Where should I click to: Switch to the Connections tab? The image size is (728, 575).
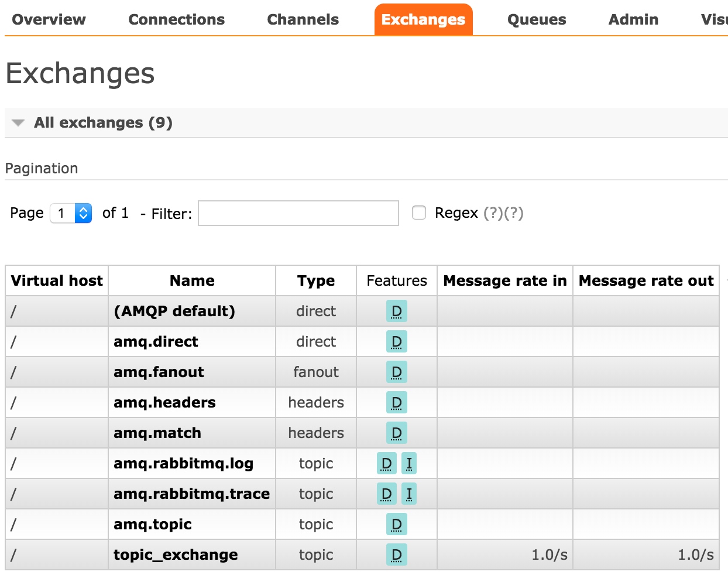[x=176, y=19]
